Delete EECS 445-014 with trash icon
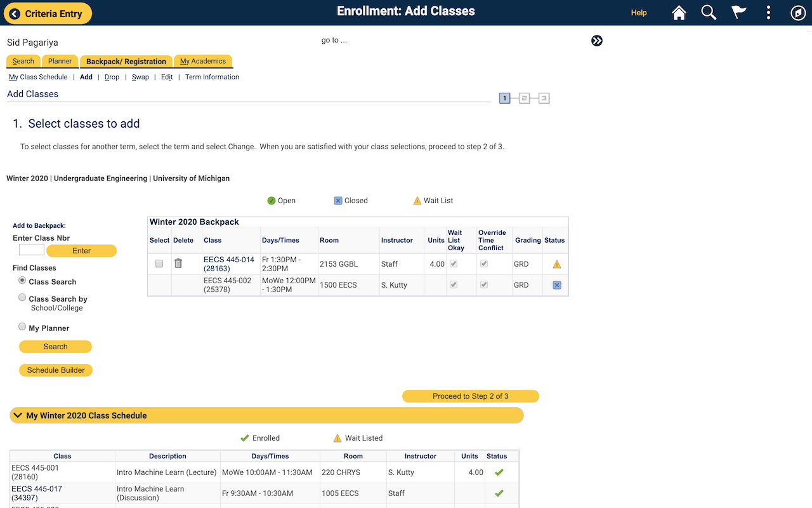The image size is (812, 508). click(x=178, y=263)
